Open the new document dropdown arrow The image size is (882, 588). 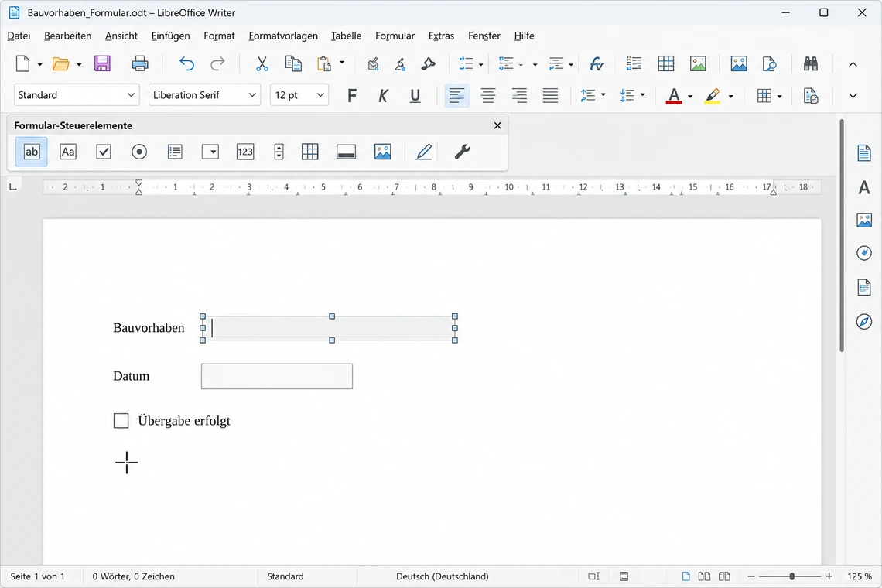[x=39, y=65]
